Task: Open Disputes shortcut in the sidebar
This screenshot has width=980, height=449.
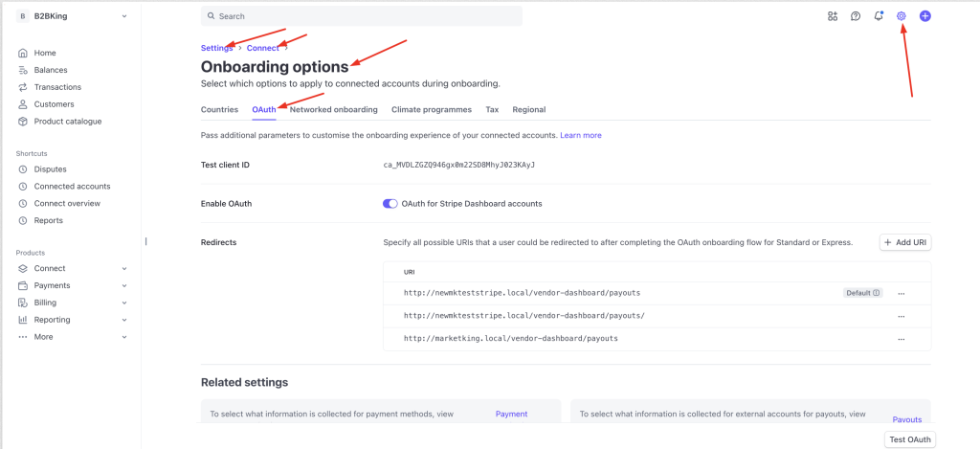Action: (51, 169)
